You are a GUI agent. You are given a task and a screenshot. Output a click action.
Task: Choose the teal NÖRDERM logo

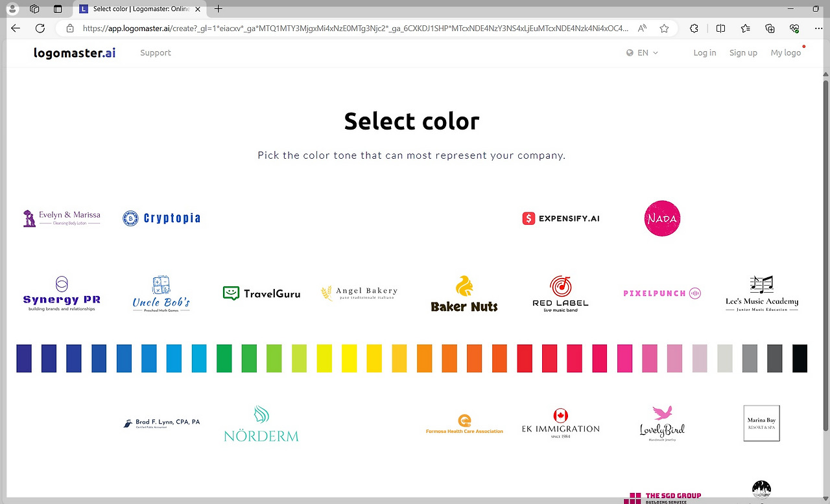tap(261, 424)
